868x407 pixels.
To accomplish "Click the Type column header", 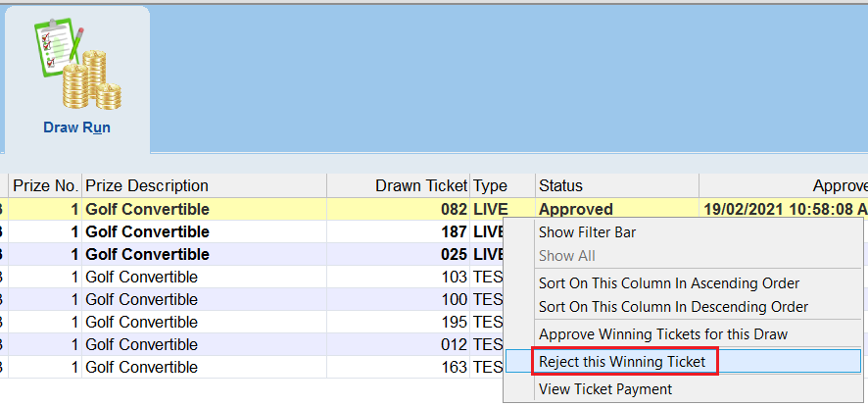I will [503, 185].
